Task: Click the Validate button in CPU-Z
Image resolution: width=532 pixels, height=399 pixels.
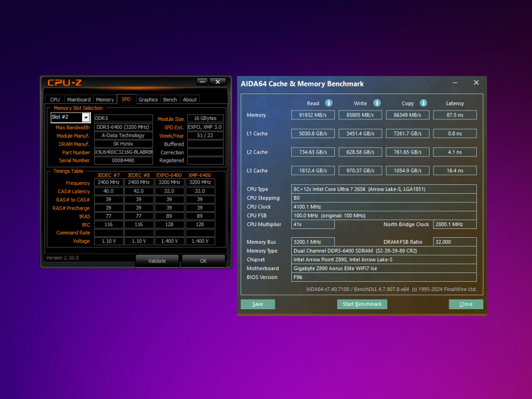Action: pyautogui.click(x=157, y=261)
